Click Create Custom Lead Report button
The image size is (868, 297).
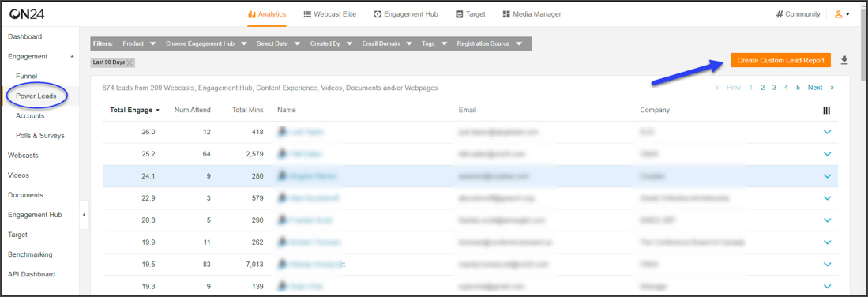[780, 60]
